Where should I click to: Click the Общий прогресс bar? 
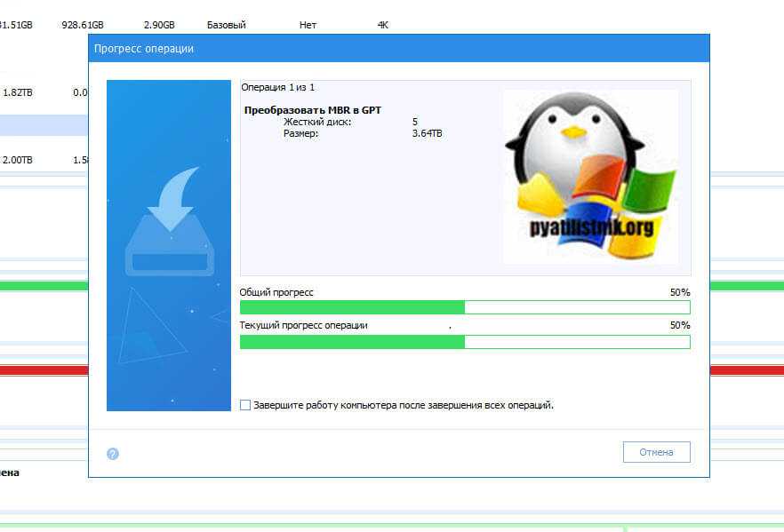pos(465,307)
